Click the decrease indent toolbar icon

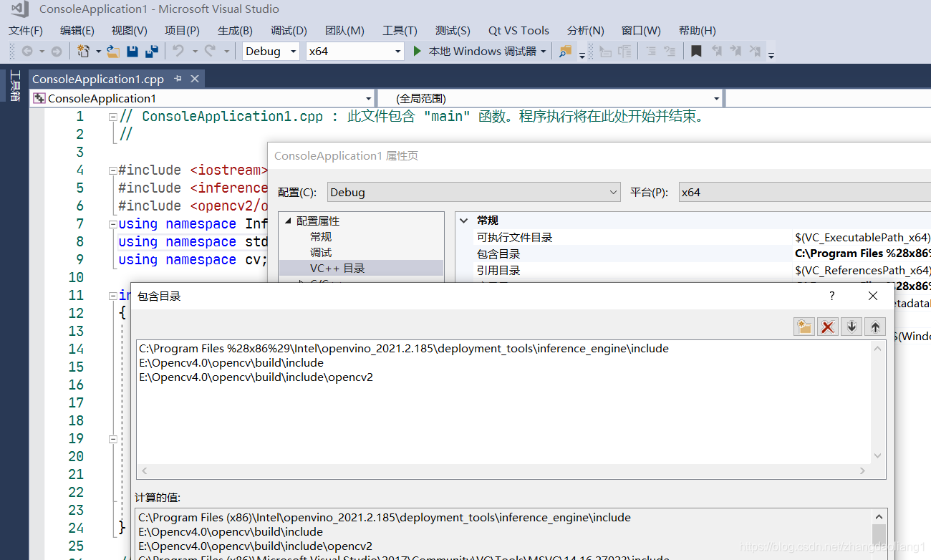(605, 52)
